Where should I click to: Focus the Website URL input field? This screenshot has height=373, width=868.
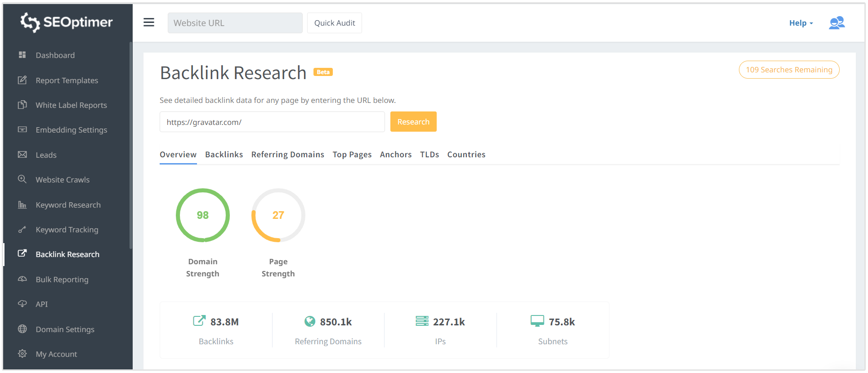tap(235, 23)
